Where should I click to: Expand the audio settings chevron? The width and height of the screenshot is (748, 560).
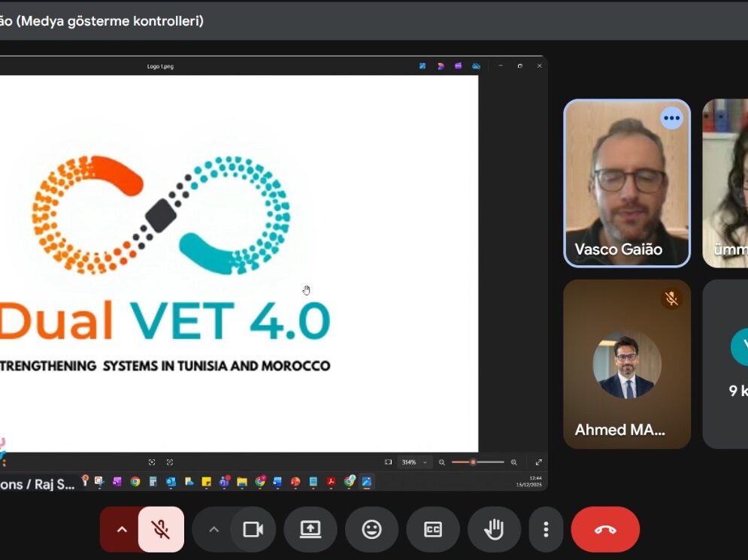pos(122,530)
